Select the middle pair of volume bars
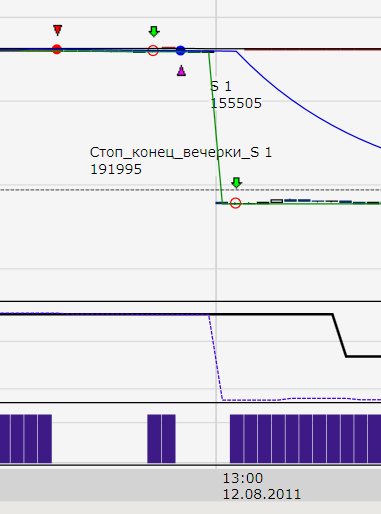 (161, 439)
